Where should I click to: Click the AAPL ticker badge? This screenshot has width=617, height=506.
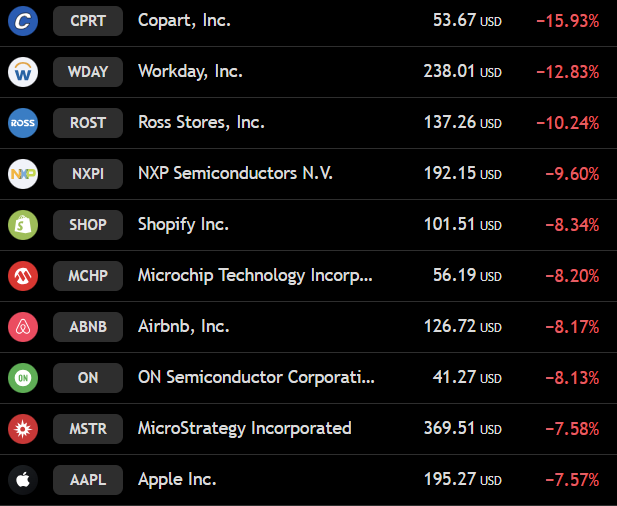point(88,480)
